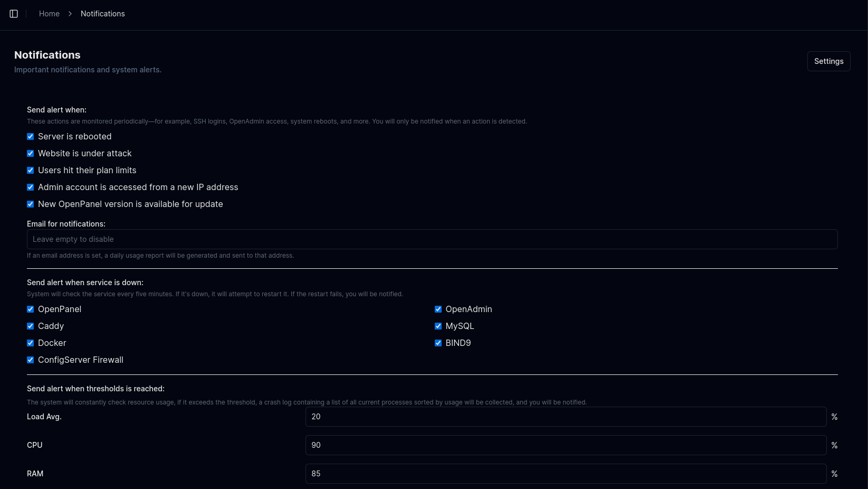Uncheck ConfigServer Firewall monitoring
Image resolution: width=868 pixels, height=489 pixels.
30,360
